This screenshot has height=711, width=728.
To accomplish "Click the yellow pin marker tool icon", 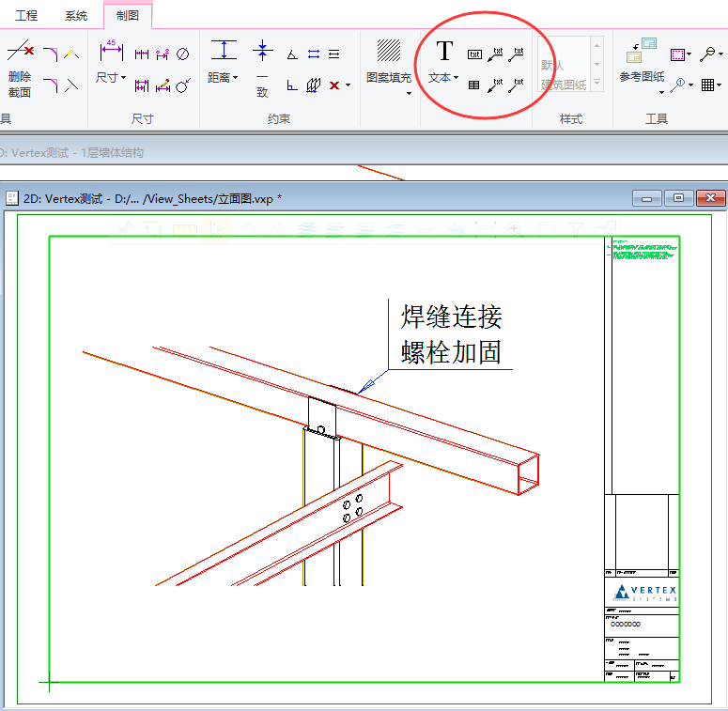I will coord(708,54).
